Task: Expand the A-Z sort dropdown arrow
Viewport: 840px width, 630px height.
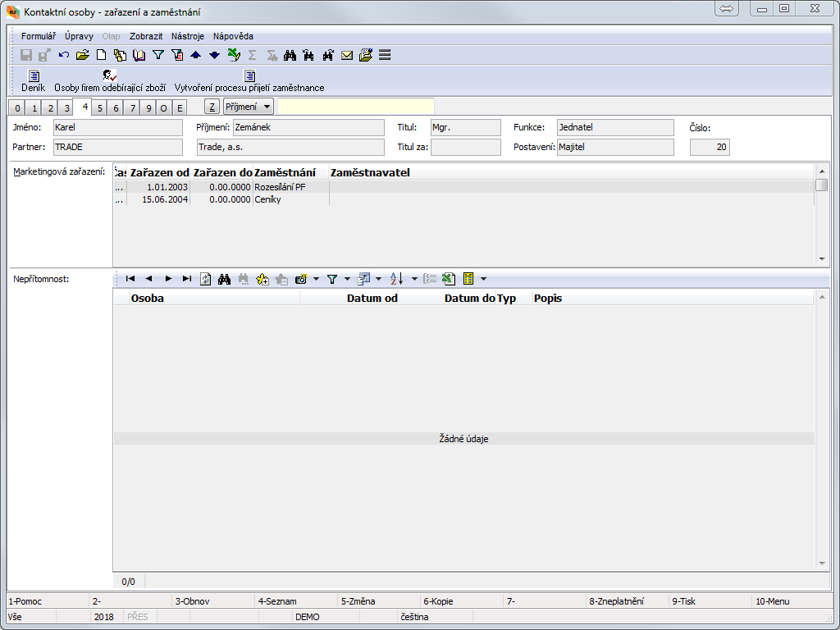Action: [414, 279]
